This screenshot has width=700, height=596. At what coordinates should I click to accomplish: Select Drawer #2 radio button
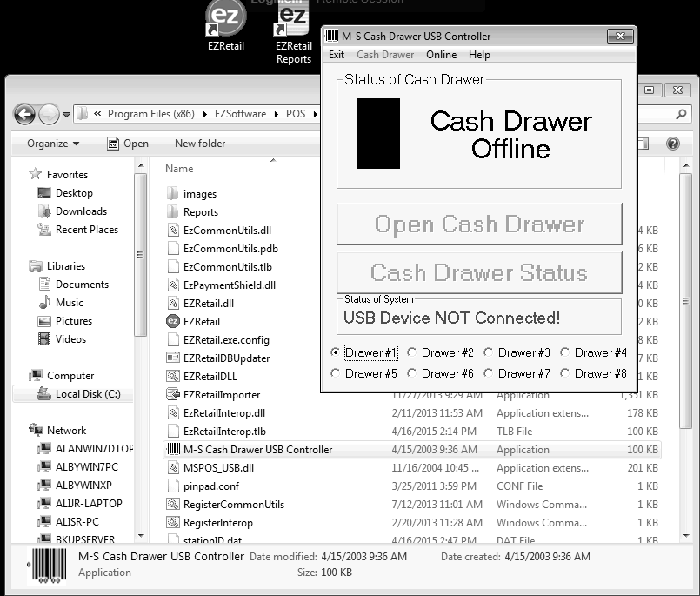click(411, 352)
